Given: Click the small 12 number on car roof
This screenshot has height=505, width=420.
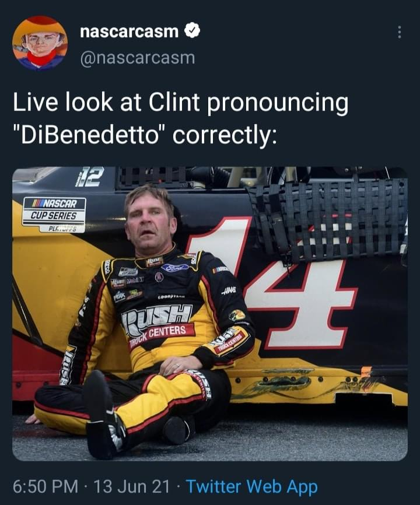Looking at the screenshot, I should coord(89,177).
